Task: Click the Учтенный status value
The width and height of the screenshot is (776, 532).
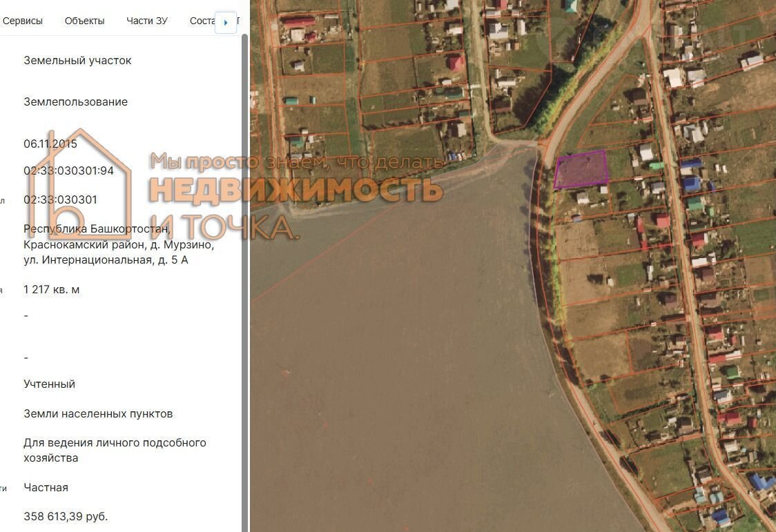Action: pos(49,384)
